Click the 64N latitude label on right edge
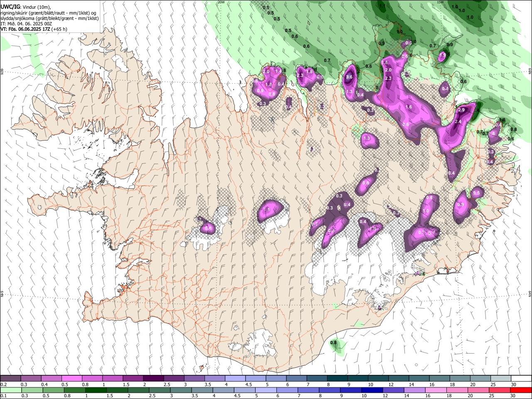 tap(530, 294)
